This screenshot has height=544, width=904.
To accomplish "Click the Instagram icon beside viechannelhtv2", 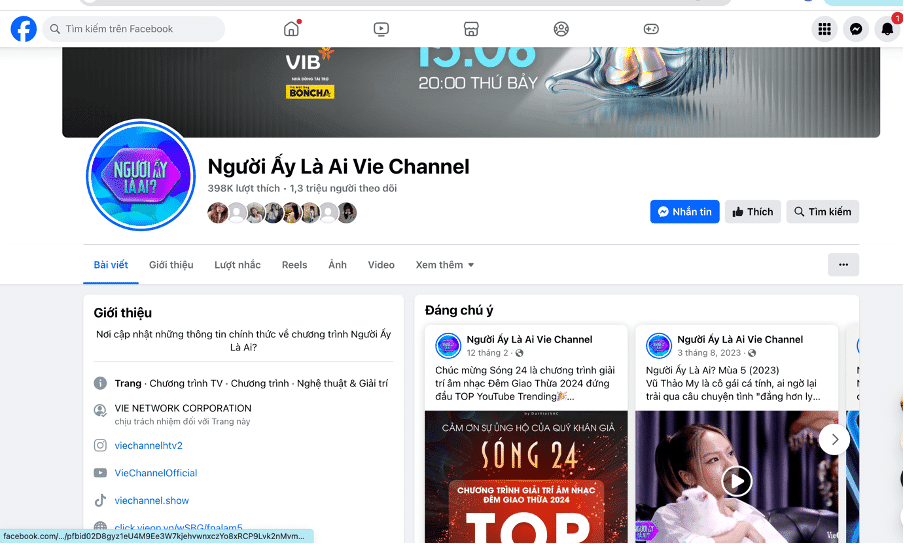I will (100, 445).
